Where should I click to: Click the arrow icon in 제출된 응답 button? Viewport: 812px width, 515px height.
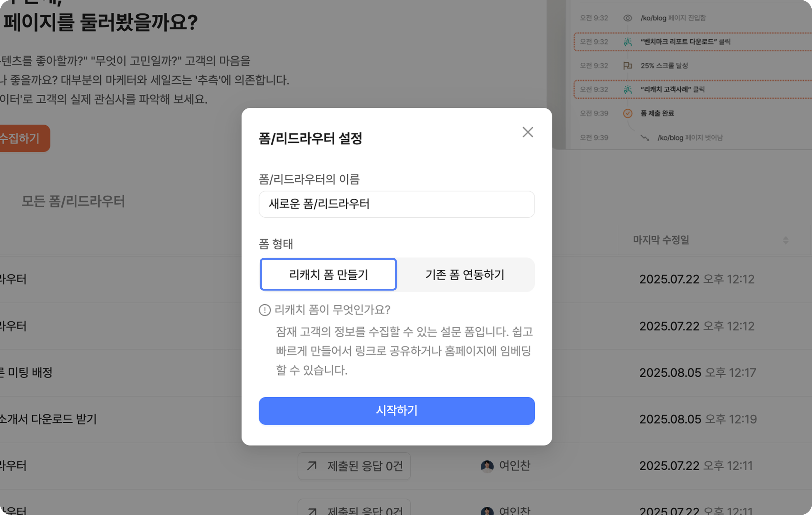(312, 466)
